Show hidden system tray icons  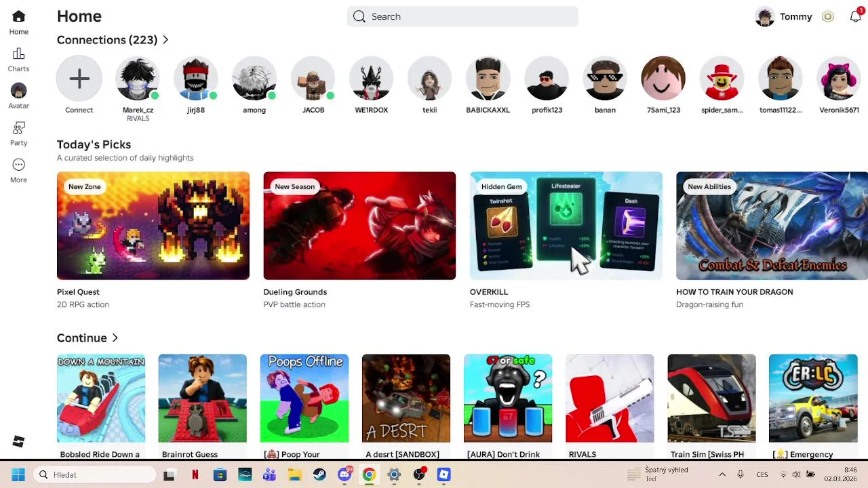tap(722, 474)
